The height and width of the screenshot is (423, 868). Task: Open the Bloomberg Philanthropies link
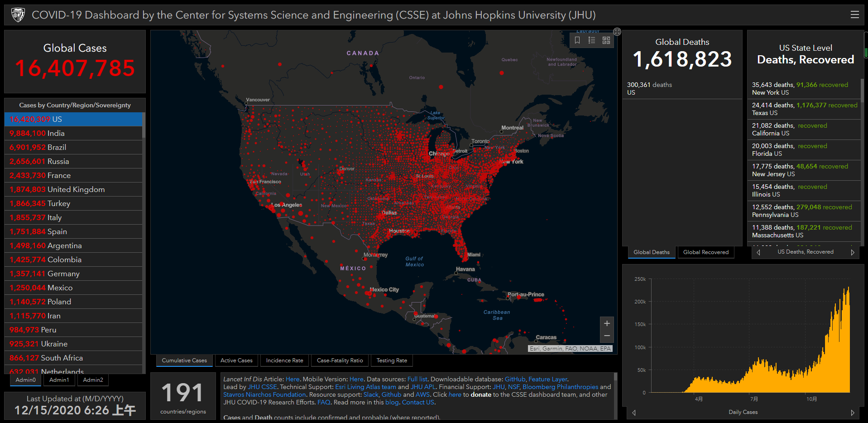coord(560,387)
